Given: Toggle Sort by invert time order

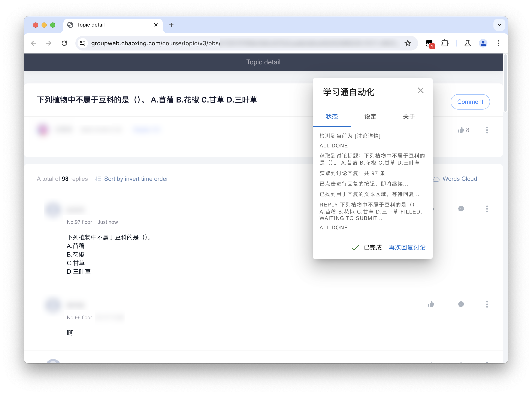Looking at the screenshot, I should 136,179.
